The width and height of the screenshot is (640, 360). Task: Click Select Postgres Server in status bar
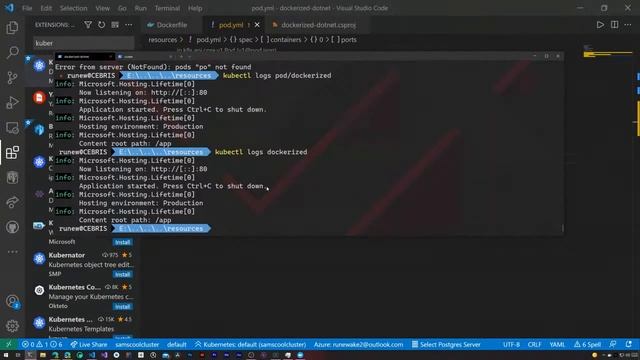pos(446,344)
